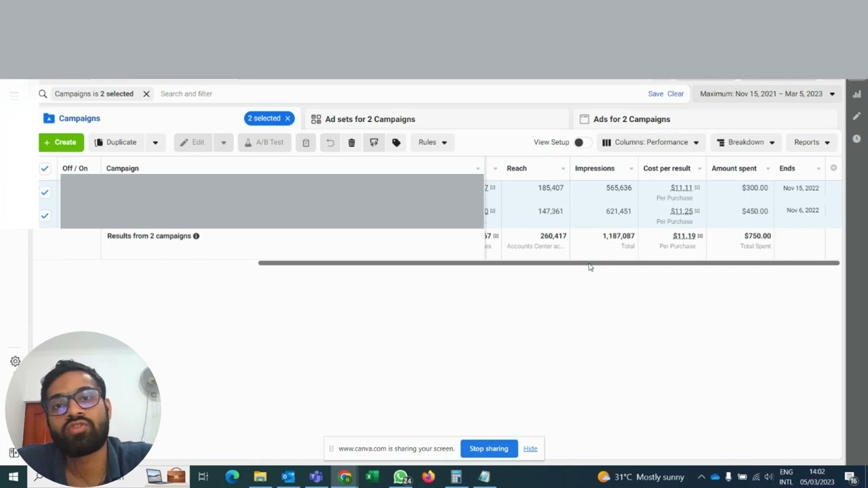Hide the screen sharing notification
This screenshot has width=868, height=488.
pos(530,449)
